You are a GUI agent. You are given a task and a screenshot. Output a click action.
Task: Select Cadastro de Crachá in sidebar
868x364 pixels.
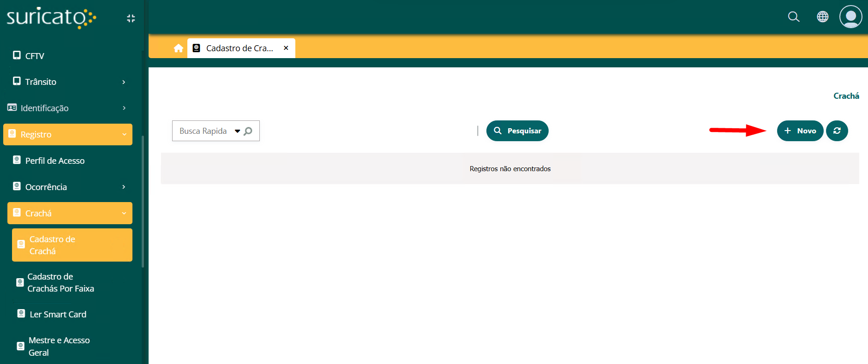point(72,245)
